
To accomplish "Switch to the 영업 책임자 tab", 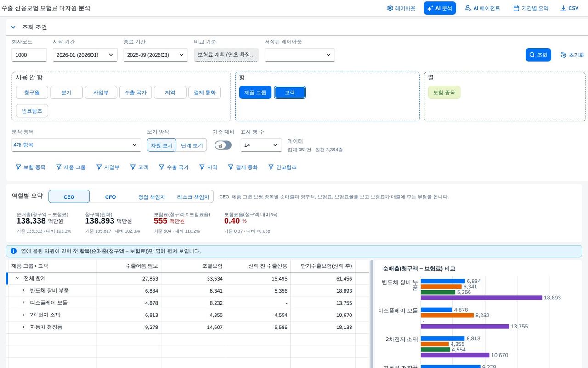I will [x=152, y=197].
